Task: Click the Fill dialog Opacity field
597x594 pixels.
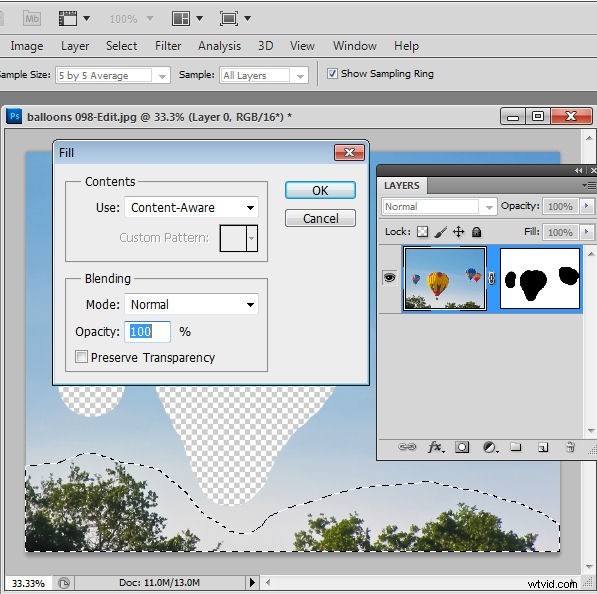Action: [x=147, y=331]
